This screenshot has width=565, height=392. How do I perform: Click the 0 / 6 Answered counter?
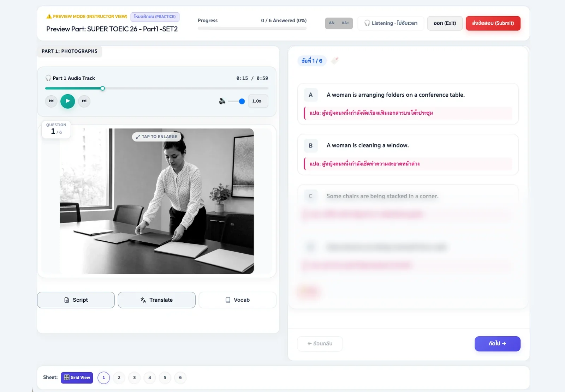284,20
